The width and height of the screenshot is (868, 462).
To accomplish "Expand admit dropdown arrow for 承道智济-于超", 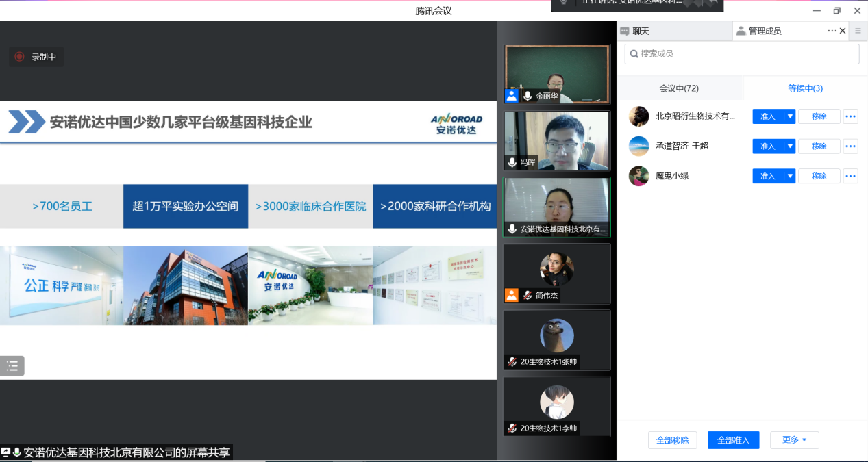I will coord(789,146).
